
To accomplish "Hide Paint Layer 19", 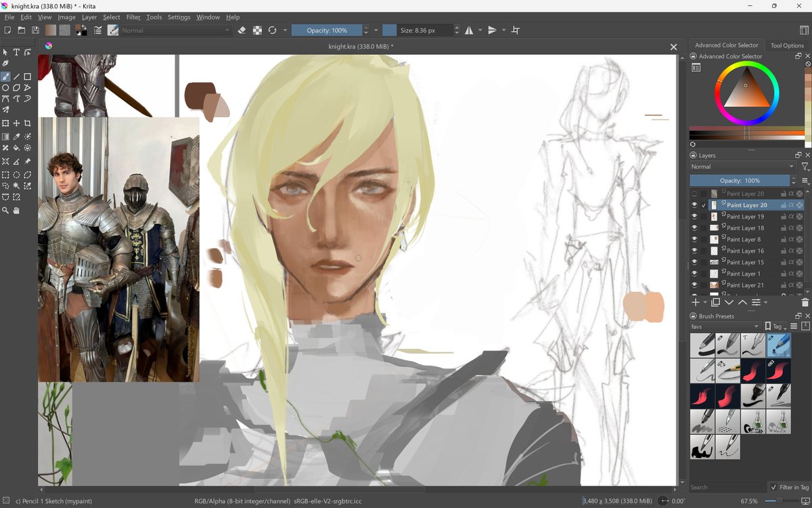I will point(694,217).
